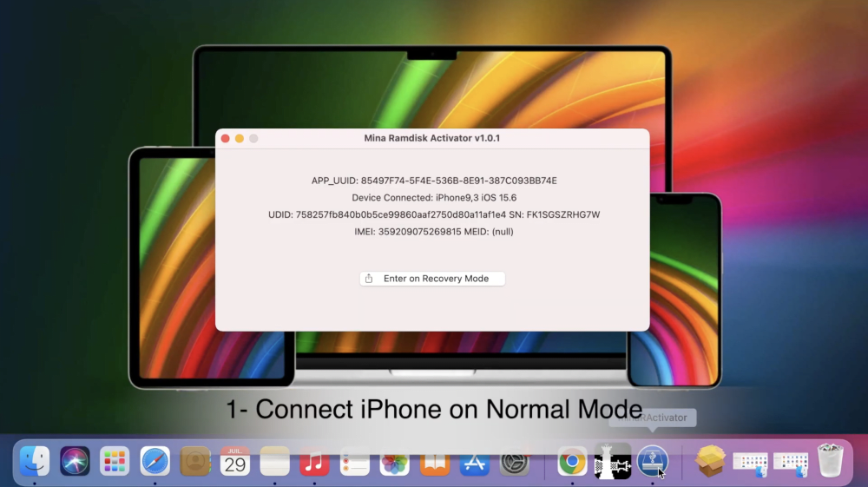Open the Trash in the dock
The width and height of the screenshot is (868, 487).
coord(831,461)
